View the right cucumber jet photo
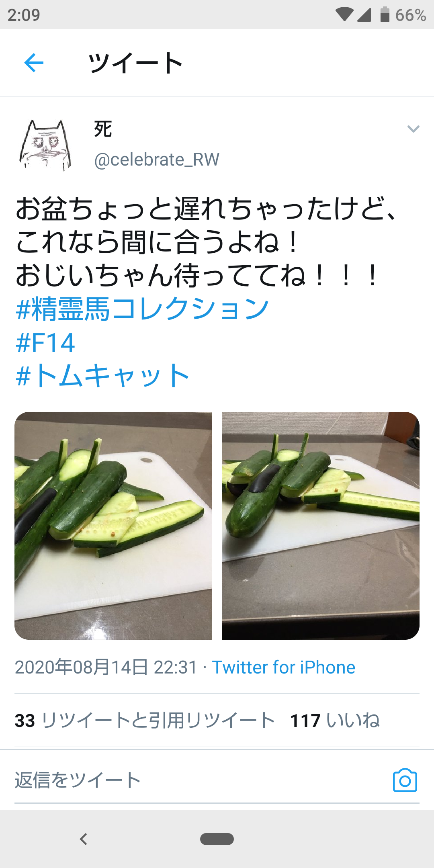434x868 pixels. (x=321, y=526)
